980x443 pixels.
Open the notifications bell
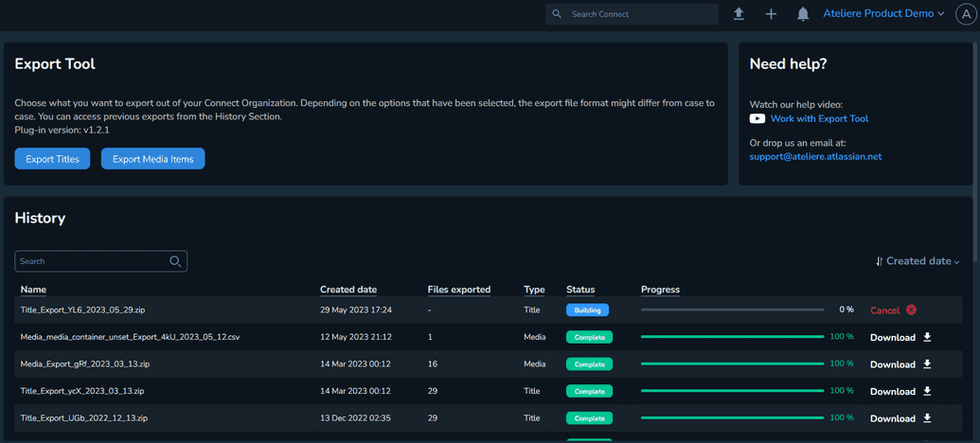click(x=803, y=14)
